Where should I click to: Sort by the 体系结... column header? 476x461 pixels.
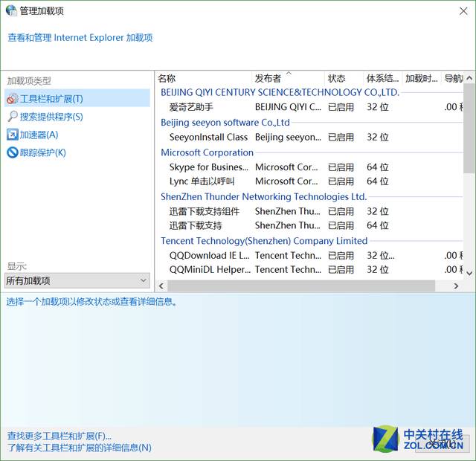(x=383, y=78)
